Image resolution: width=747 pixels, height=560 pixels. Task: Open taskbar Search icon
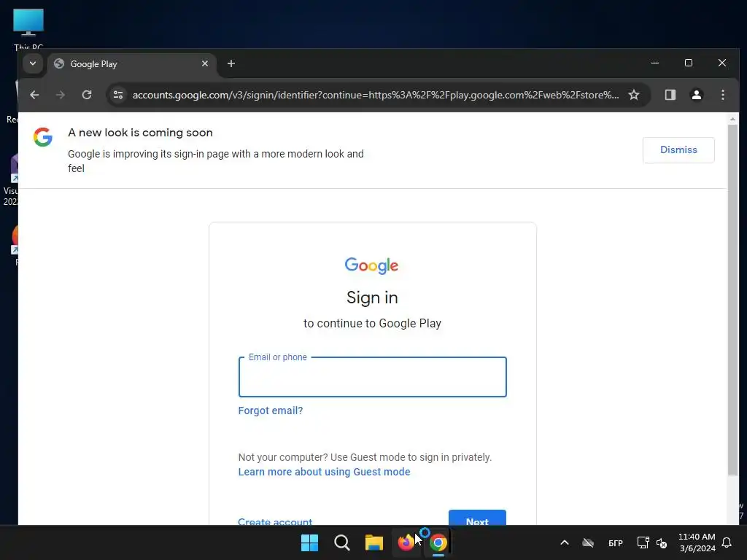341,542
